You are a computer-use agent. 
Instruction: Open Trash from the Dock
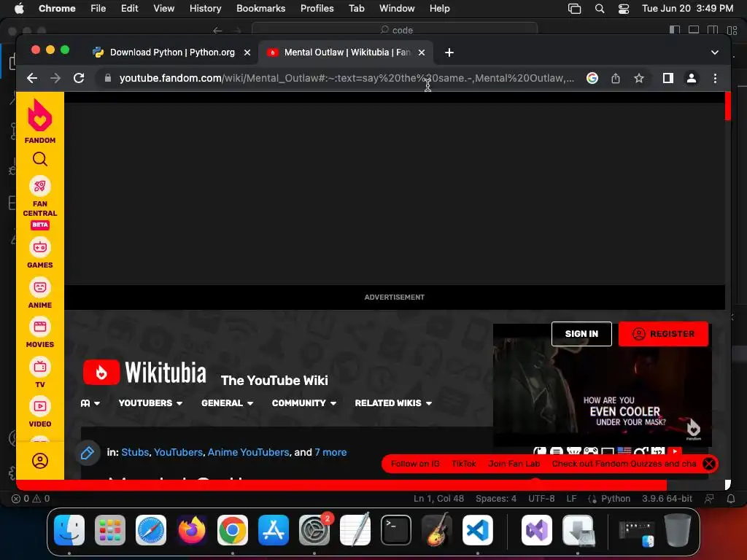coord(678,530)
